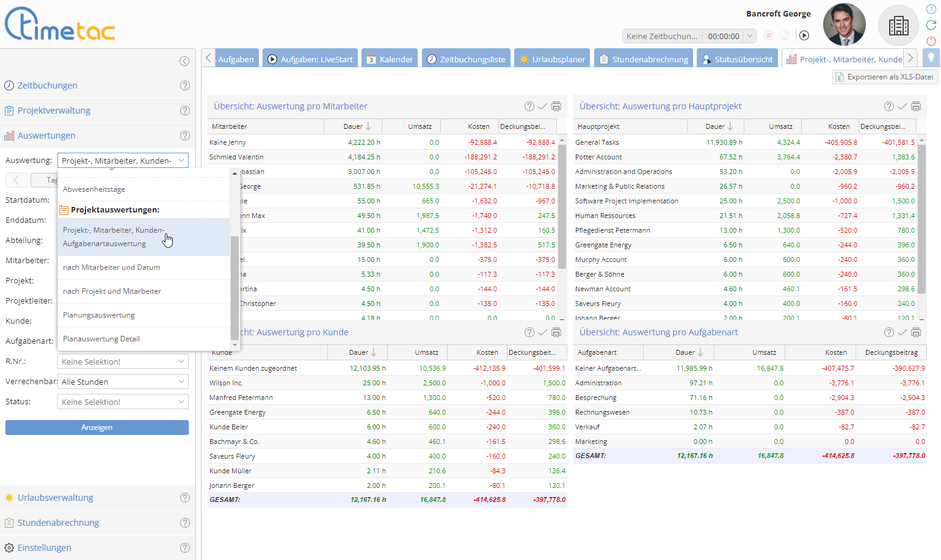
Task: Click checkmark in Auswertung pro Hauptprojekt header
Action: tap(902, 106)
